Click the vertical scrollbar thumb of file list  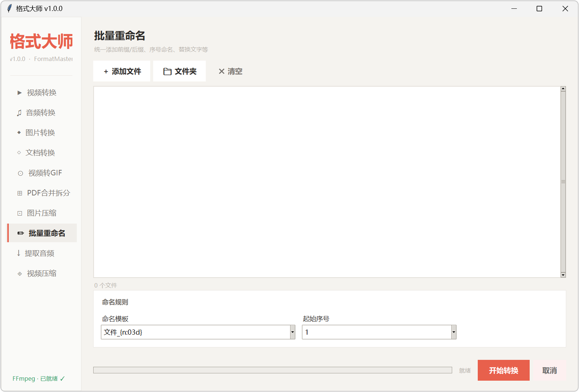[563, 182]
